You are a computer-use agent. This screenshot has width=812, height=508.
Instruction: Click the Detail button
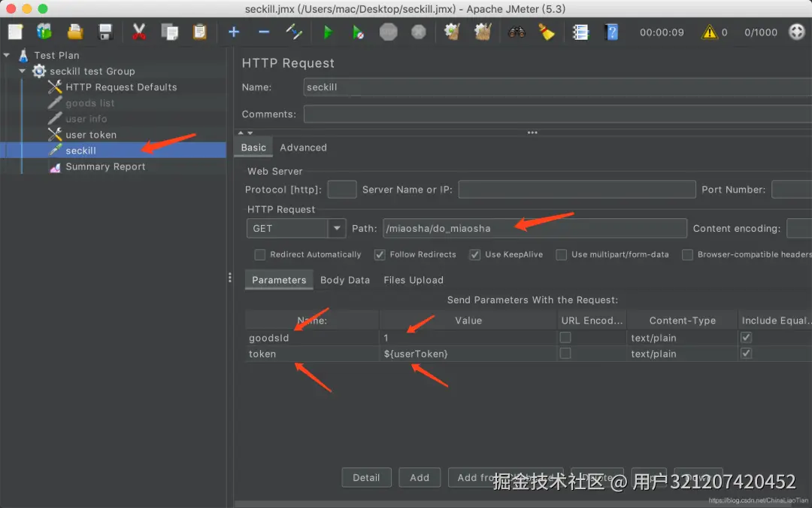coord(366,477)
